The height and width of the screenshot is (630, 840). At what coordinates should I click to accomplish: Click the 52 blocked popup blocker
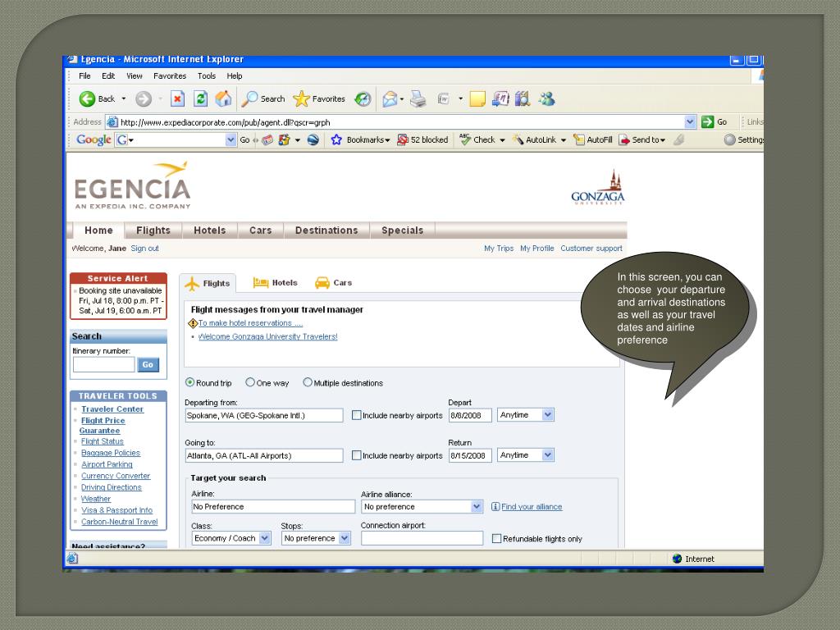click(422, 139)
